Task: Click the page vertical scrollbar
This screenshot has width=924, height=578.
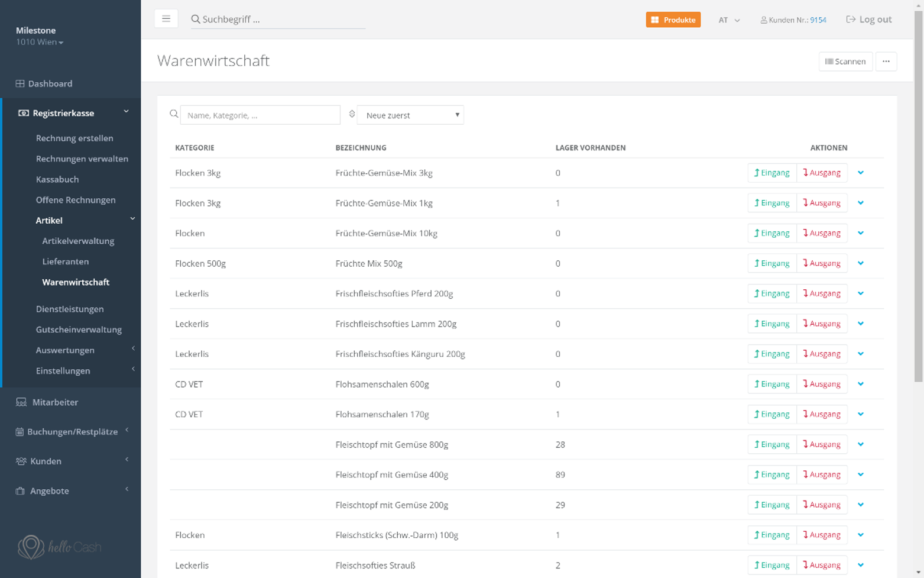Action: 918,195
